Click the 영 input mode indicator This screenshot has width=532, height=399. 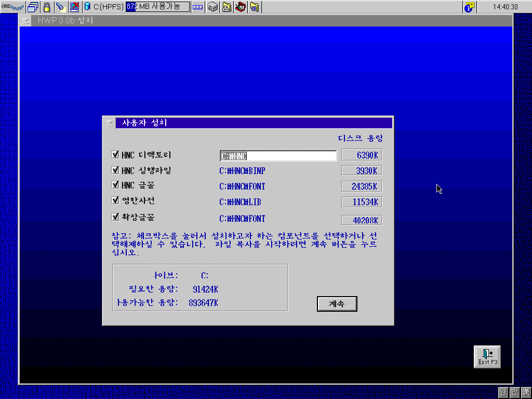[503, 393]
